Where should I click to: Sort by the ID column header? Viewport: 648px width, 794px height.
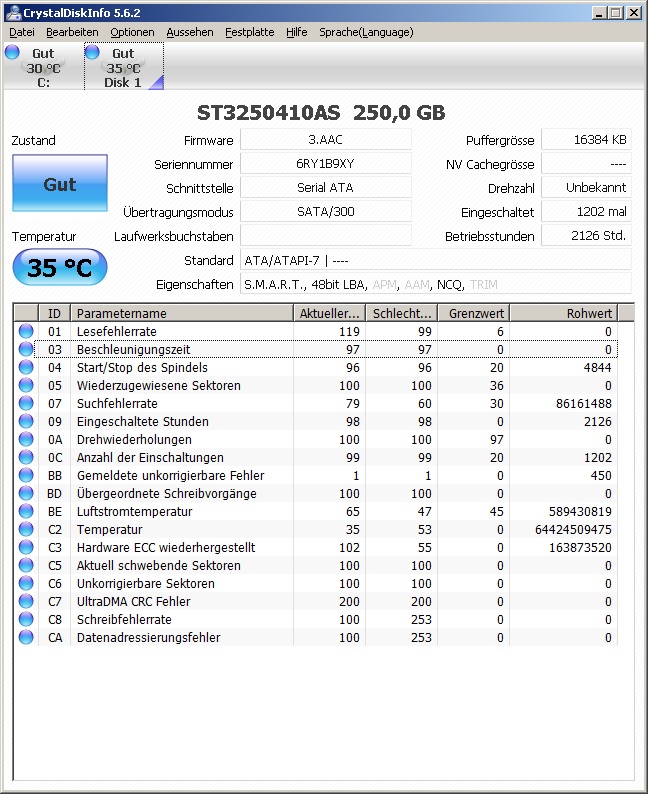pos(54,313)
